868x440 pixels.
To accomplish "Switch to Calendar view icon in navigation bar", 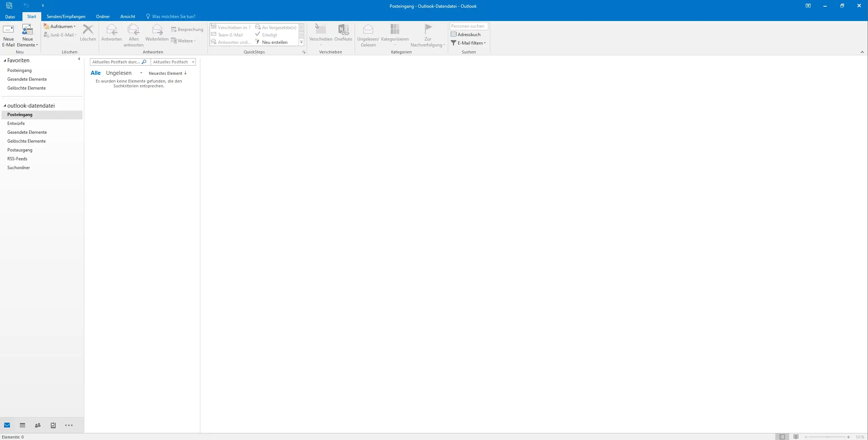I will [22, 425].
